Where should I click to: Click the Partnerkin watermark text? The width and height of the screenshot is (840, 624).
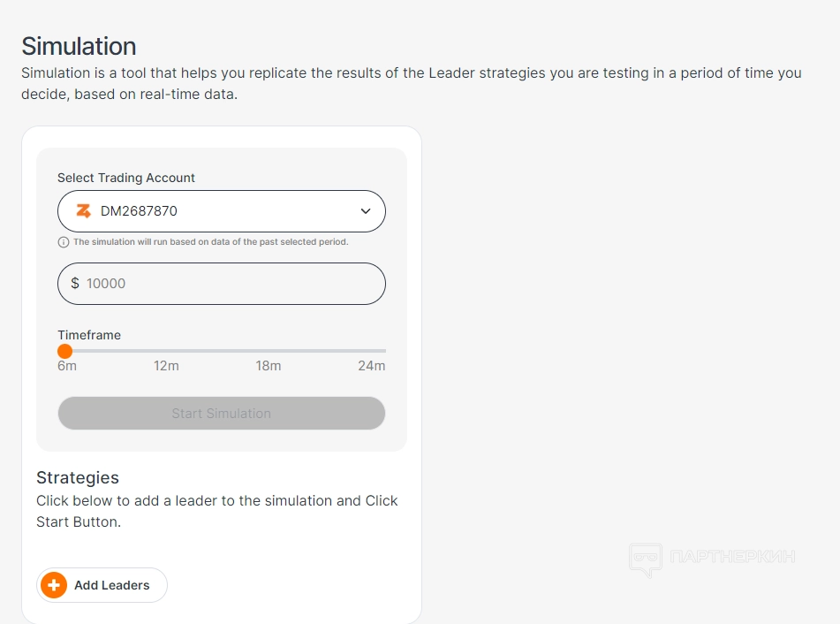[x=733, y=557]
